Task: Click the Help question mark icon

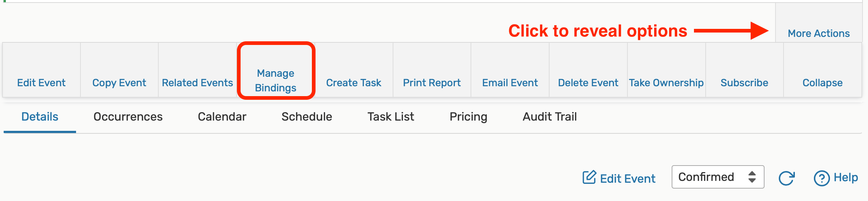Action: pos(821,178)
